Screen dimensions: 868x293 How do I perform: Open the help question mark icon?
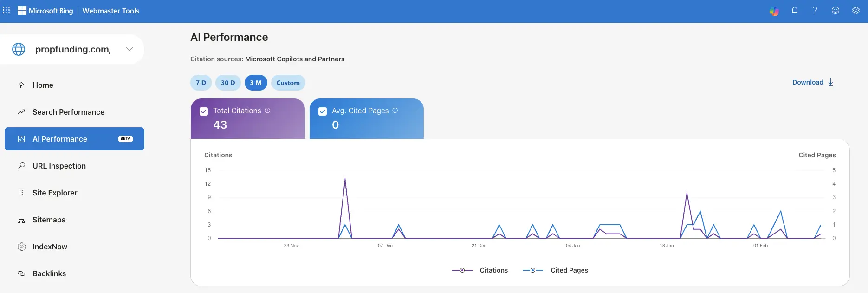point(815,10)
